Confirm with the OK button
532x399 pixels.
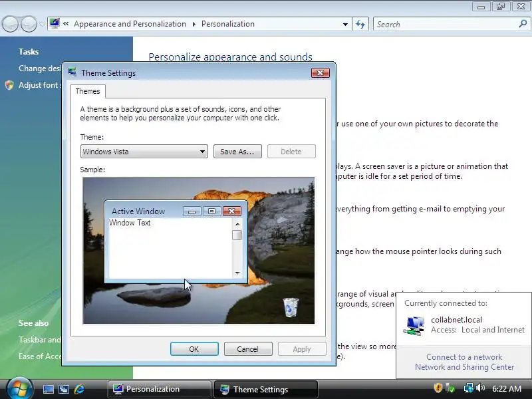point(194,348)
